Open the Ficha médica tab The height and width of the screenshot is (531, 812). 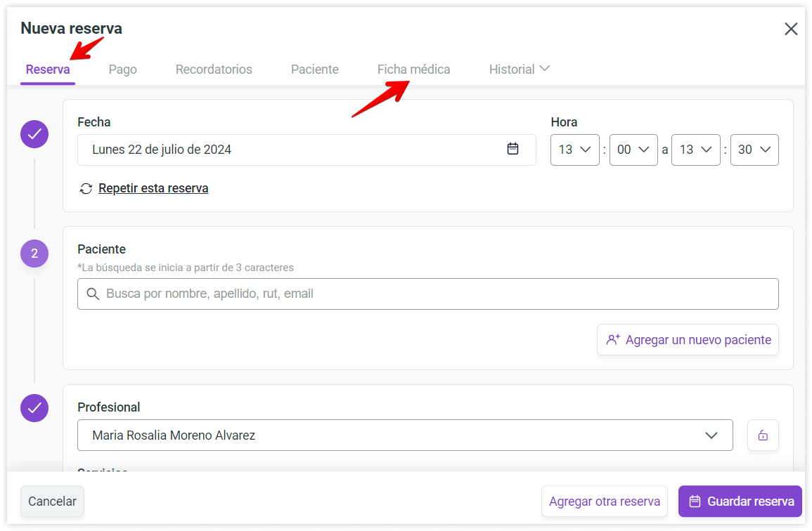(x=414, y=70)
